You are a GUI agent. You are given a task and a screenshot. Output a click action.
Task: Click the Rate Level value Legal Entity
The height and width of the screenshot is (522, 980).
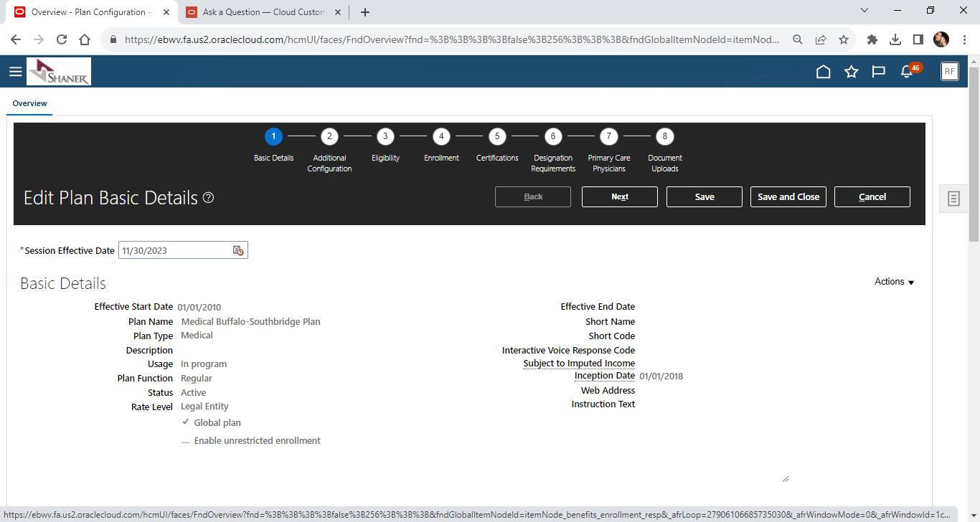[x=204, y=407]
